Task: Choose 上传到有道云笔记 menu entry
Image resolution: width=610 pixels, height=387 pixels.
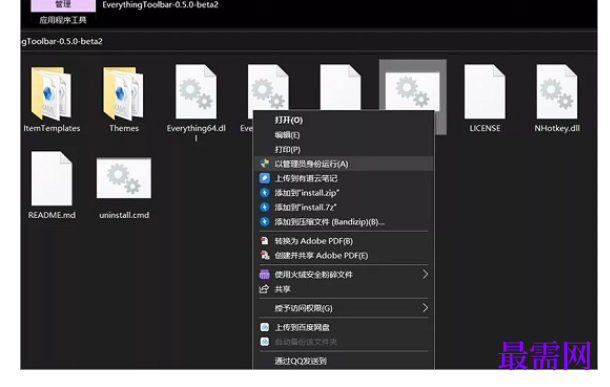Action: (306, 178)
